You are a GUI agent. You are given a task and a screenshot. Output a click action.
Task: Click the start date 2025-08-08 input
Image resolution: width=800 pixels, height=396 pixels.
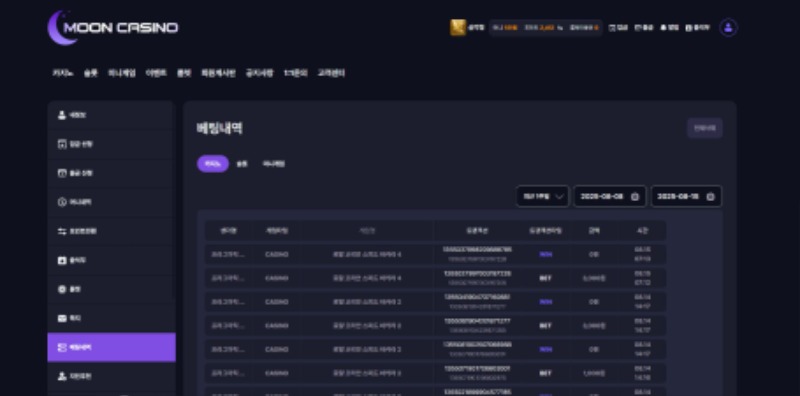pyautogui.click(x=610, y=196)
